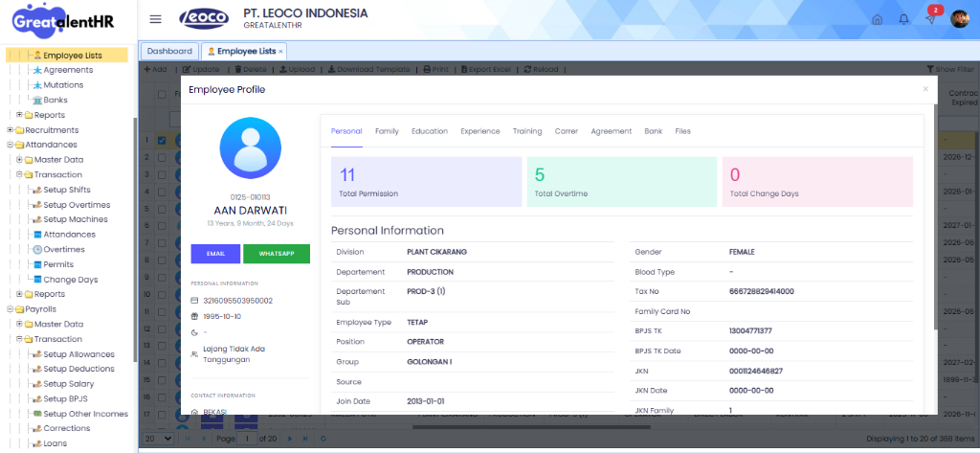Viewport: 980px width, 453px height.
Task: Switch to the Experience tab
Action: (x=480, y=131)
